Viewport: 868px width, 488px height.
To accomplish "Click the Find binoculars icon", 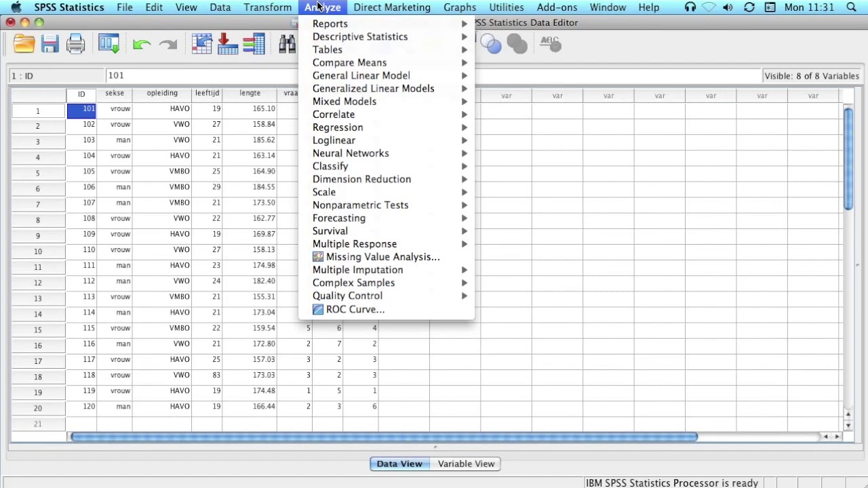I will [287, 45].
